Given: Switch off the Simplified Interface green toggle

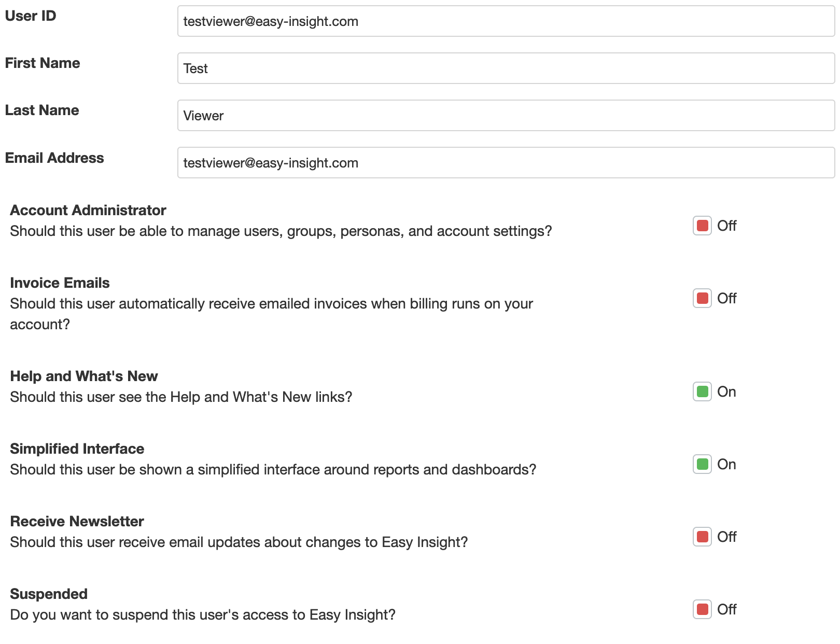Looking at the screenshot, I should 702,465.
